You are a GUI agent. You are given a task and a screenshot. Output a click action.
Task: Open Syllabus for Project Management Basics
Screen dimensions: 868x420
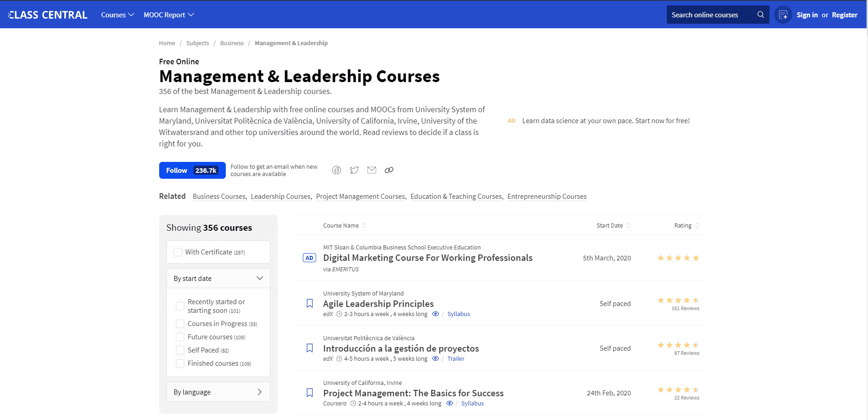(472, 403)
